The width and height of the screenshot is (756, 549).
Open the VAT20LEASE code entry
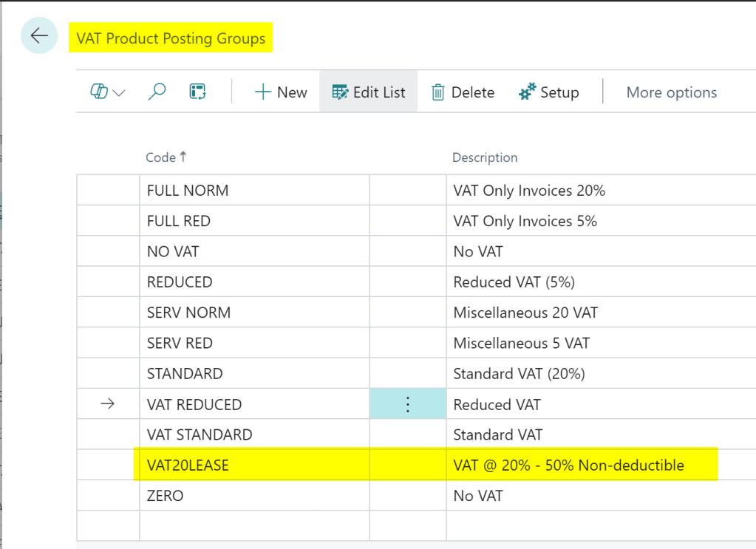click(x=188, y=466)
